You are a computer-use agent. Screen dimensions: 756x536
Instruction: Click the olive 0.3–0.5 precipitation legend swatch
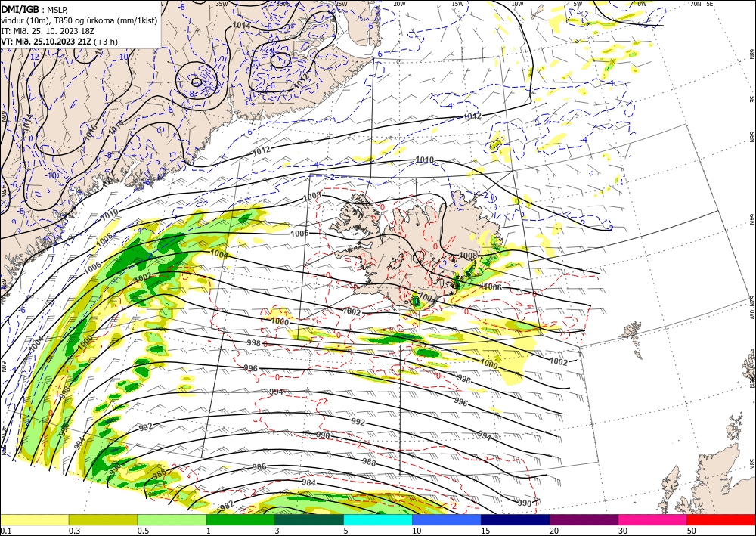tap(103, 519)
